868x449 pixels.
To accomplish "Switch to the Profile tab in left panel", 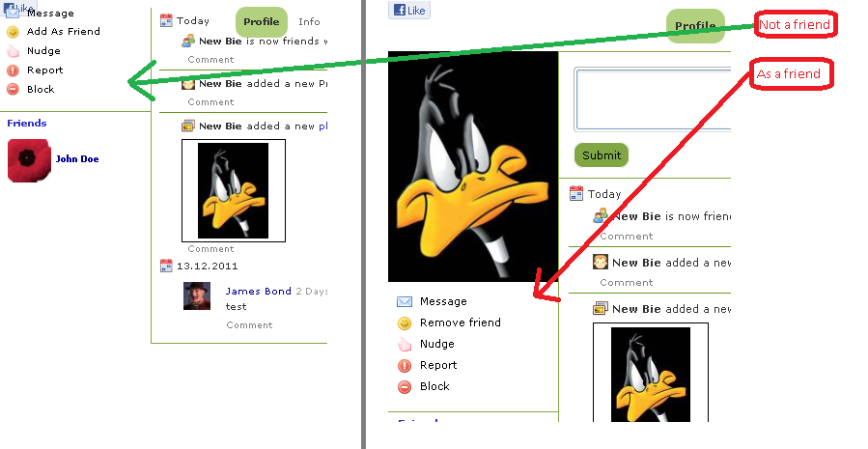I will [262, 21].
